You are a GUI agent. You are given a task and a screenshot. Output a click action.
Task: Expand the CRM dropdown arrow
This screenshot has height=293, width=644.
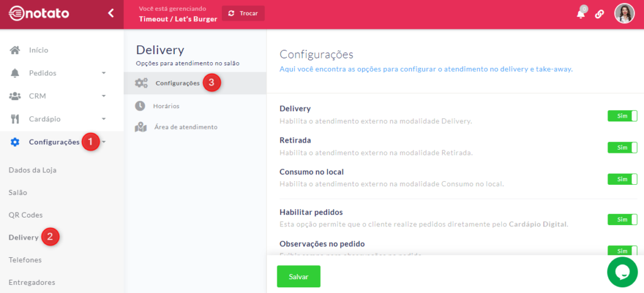click(x=104, y=96)
